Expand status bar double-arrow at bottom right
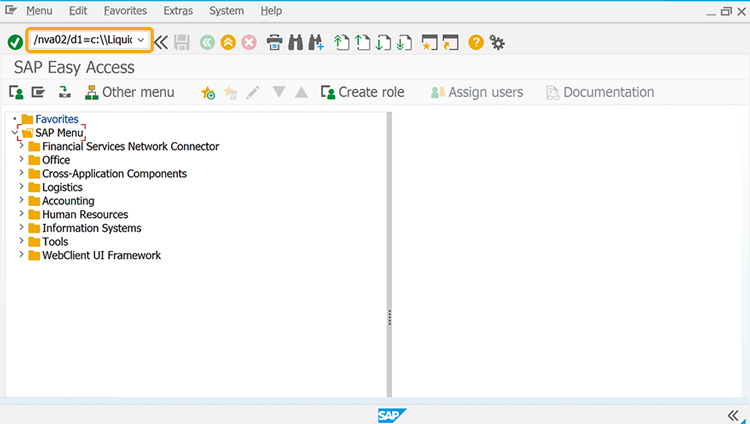This screenshot has height=424, width=750. (x=733, y=415)
